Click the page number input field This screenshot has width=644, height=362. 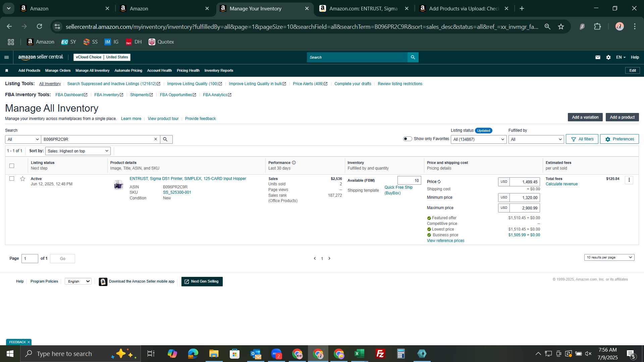30,258
